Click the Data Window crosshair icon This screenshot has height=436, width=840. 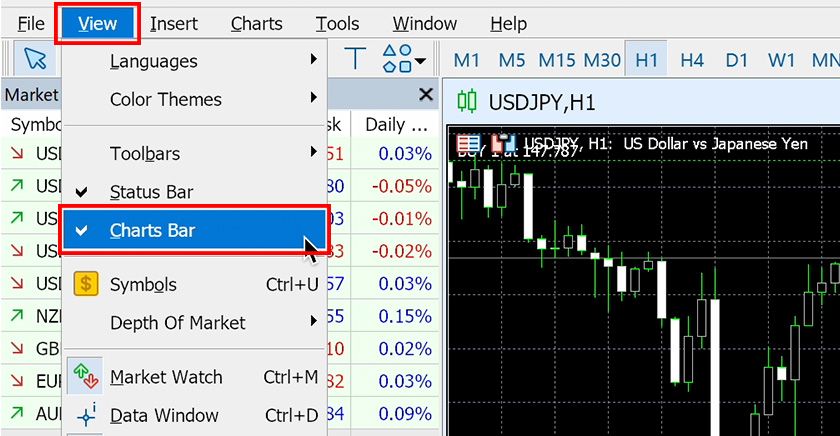(85, 415)
